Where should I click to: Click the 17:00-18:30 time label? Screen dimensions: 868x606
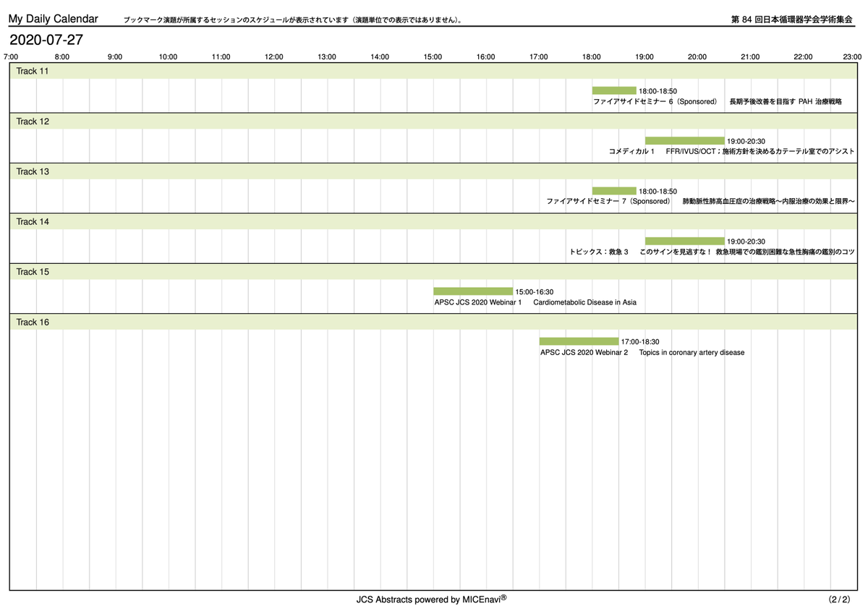point(640,342)
